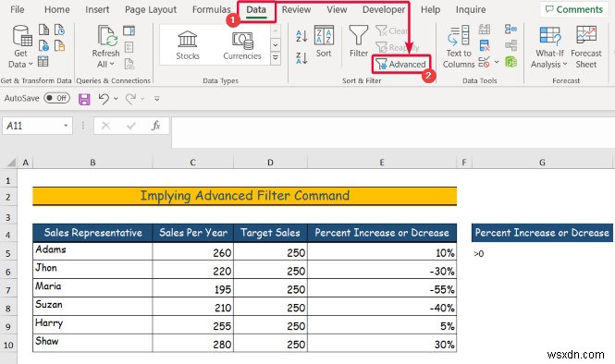Expand the Undo history dropdown
Viewport: 615px width, 364px height.
[116, 99]
